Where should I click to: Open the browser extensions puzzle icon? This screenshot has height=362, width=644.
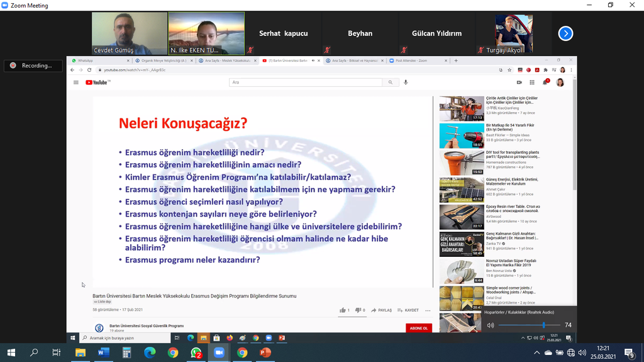pos(545,70)
